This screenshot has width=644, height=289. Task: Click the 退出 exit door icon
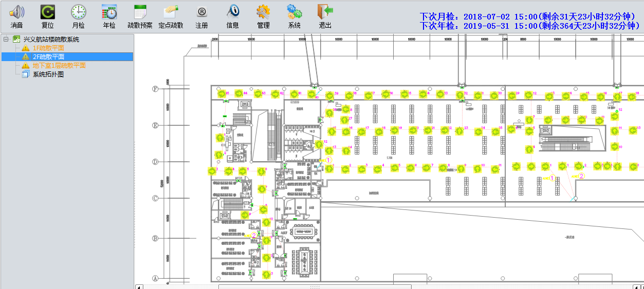tap(325, 12)
